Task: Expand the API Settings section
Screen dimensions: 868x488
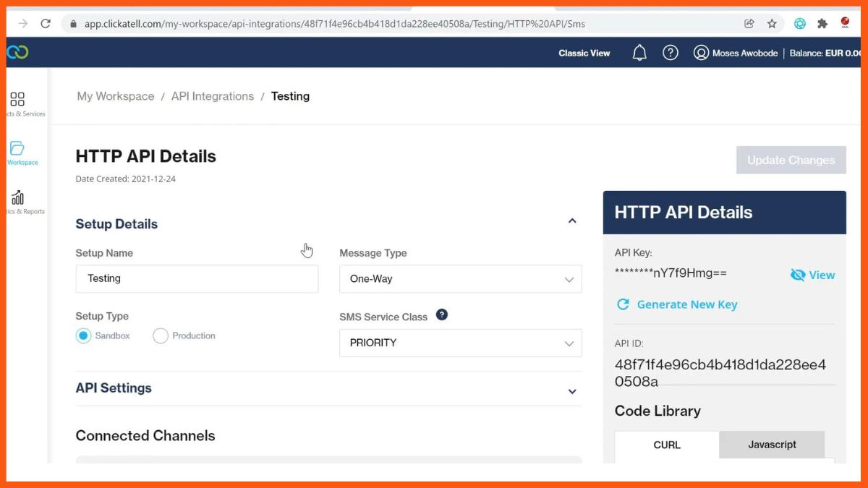Action: 572,391
